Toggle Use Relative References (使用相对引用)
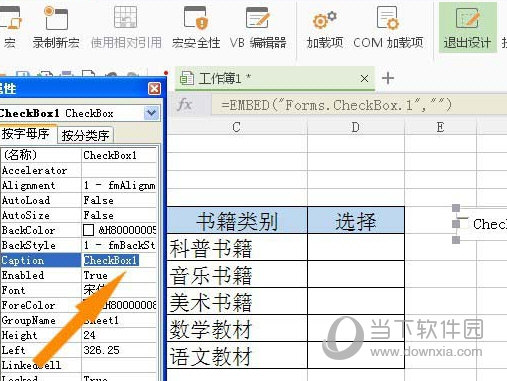 coord(126,28)
